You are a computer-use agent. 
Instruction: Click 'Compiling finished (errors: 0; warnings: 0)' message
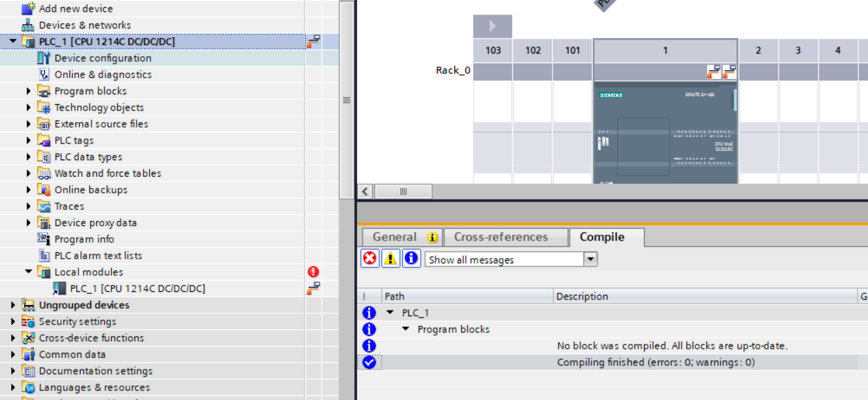(656, 363)
